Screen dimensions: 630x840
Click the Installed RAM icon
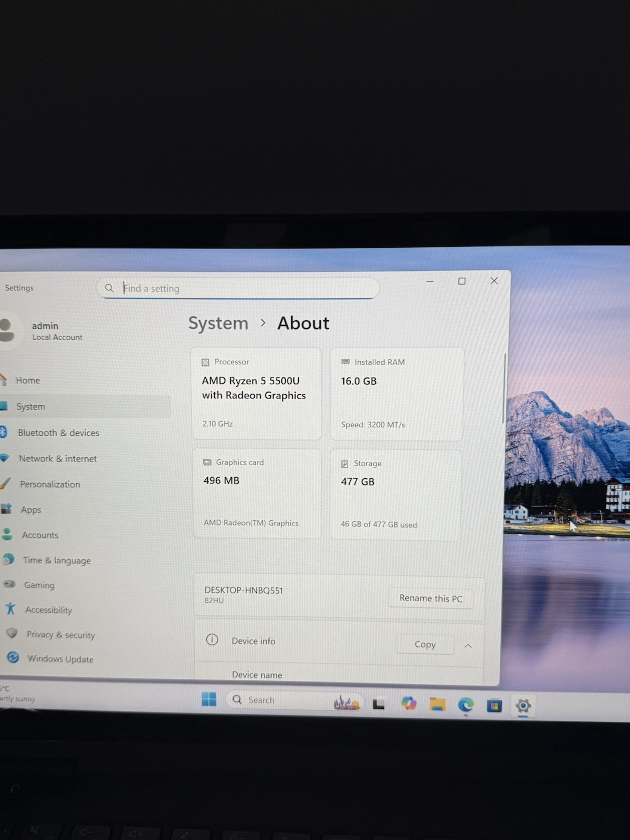[345, 362]
